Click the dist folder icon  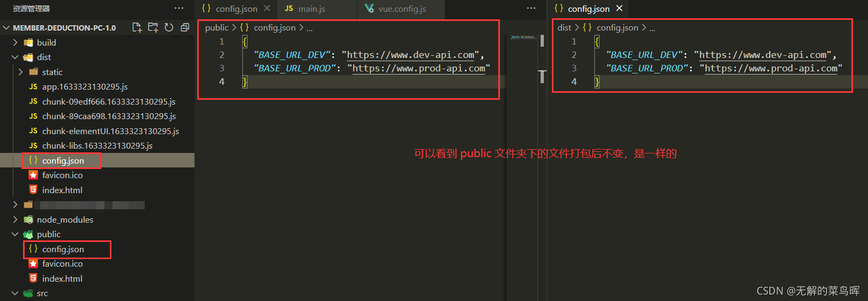tap(28, 57)
